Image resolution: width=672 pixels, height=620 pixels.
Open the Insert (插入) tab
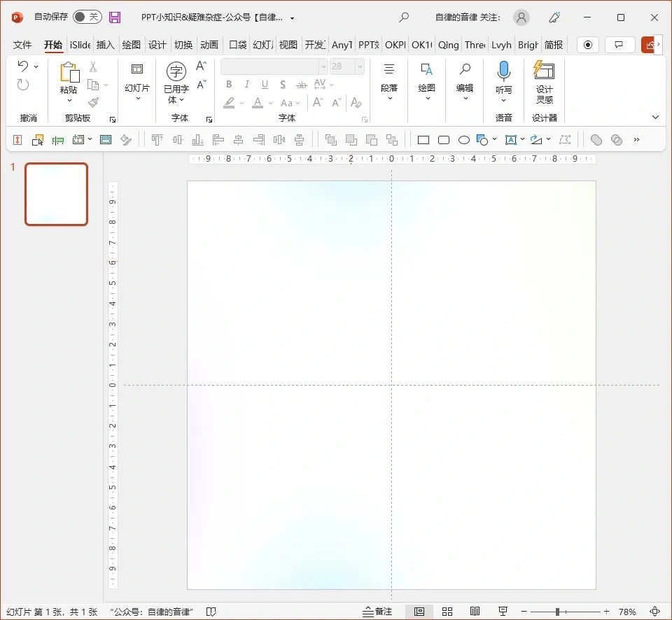pos(105,45)
